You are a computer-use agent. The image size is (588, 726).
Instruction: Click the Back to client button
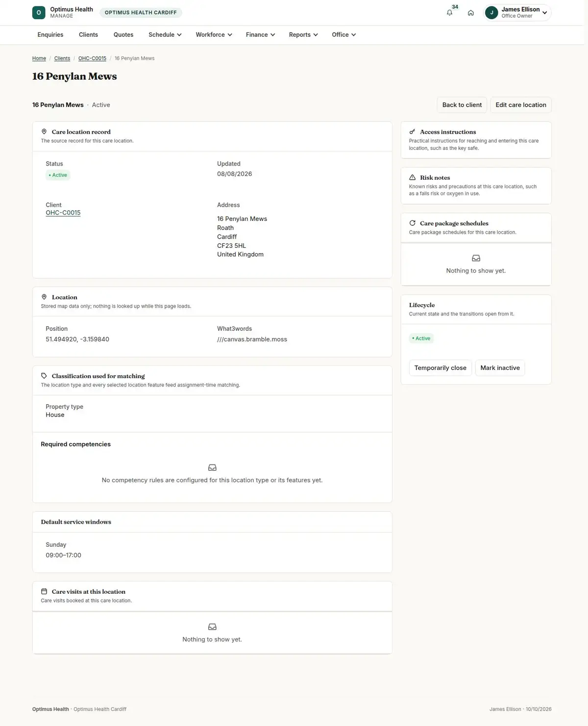(462, 105)
